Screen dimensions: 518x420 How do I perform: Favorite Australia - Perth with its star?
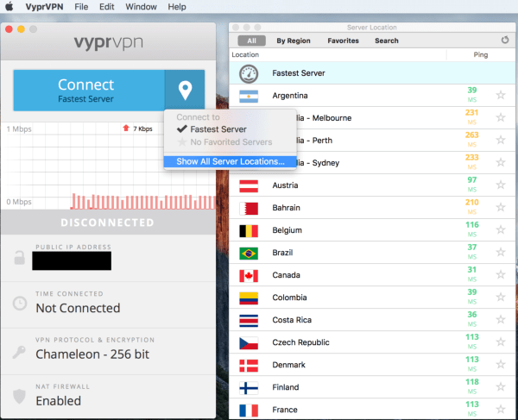pos(501,140)
